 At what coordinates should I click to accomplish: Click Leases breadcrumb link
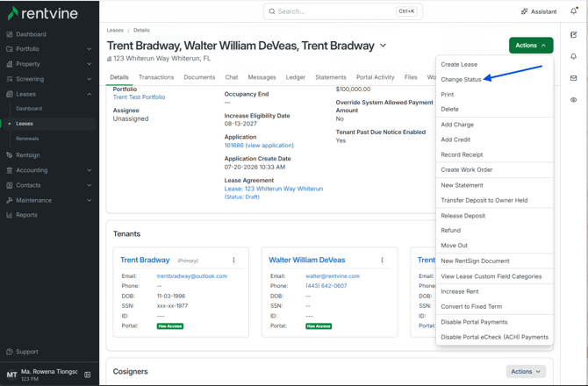[115, 31]
